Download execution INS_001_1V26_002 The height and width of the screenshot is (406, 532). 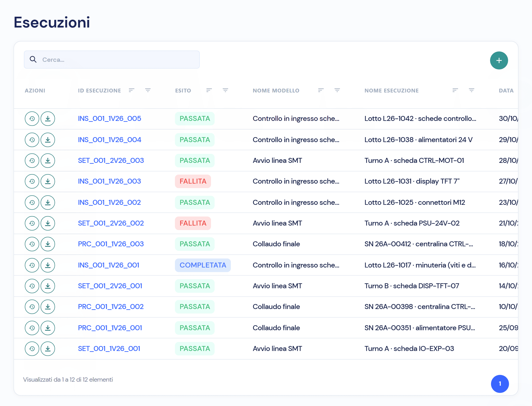48,203
